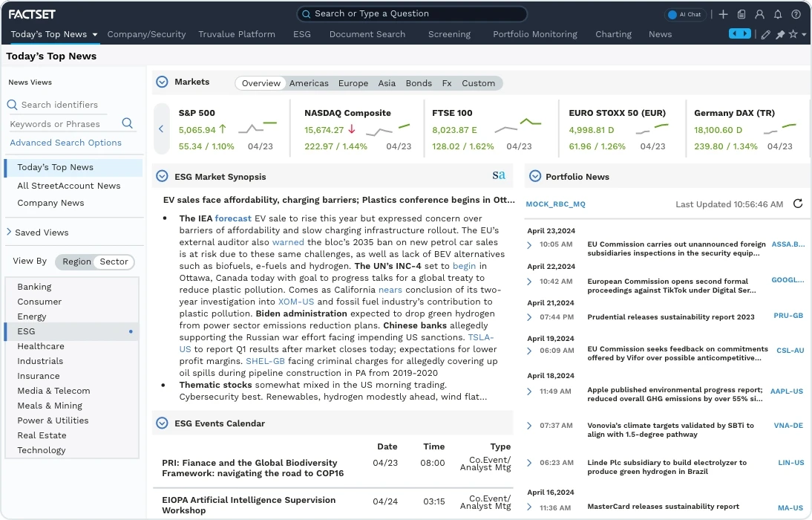Viewport: 812px width, 520px height.
Task: Open Advanced Search Options
Action: [66, 142]
